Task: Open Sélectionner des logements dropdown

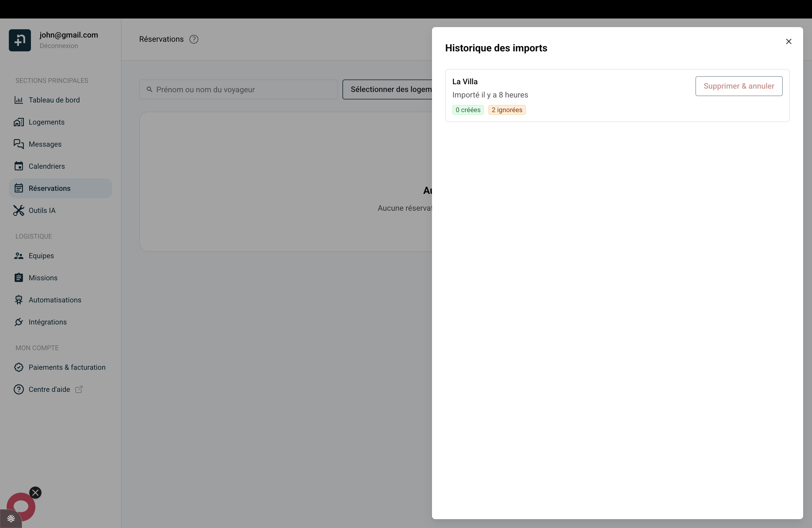Action: pyautogui.click(x=387, y=90)
